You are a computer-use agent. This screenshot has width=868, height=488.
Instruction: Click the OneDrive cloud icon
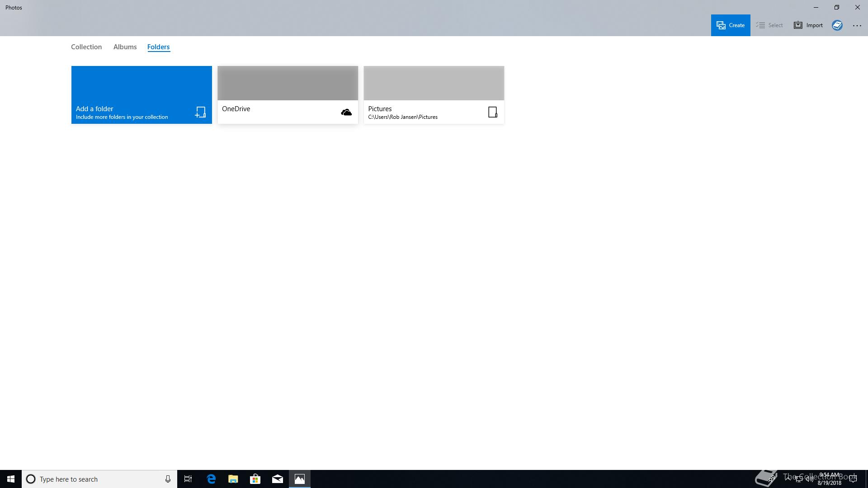pos(346,112)
